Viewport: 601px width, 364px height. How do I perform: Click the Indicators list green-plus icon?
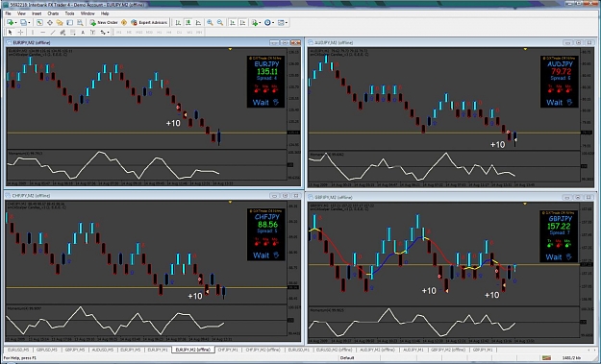coord(255,23)
